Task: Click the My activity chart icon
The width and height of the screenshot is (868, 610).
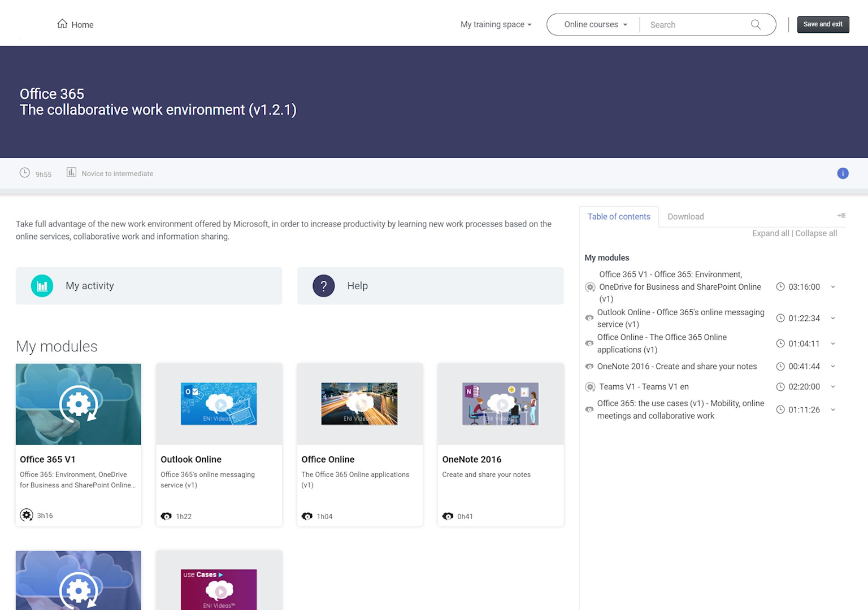Action: (x=42, y=286)
